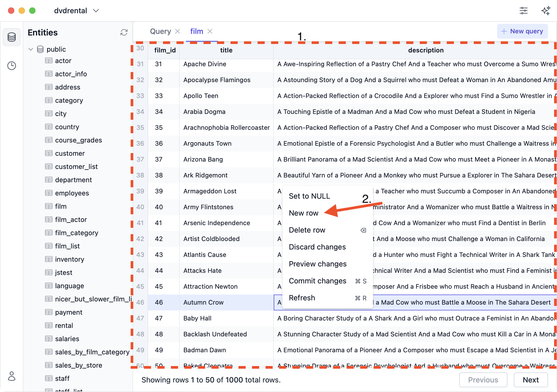
Task: Open the film_actor table
Action: point(71,220)
